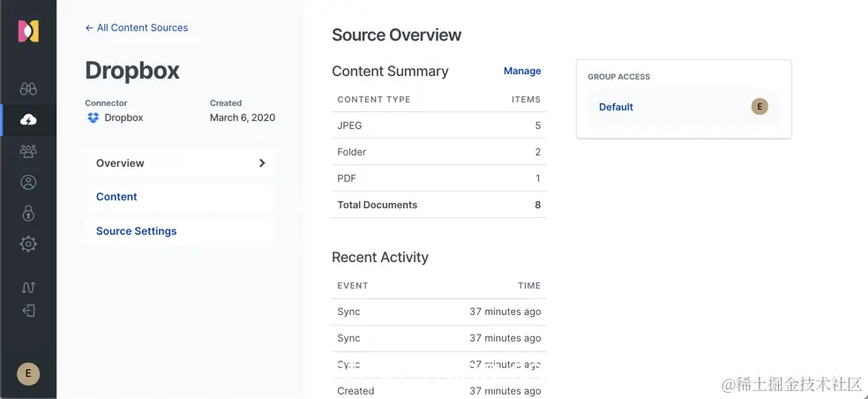The height and width of the screenshot is (399, 868).
Task: Click the TIME column header
Action: (x=529, y=286)
